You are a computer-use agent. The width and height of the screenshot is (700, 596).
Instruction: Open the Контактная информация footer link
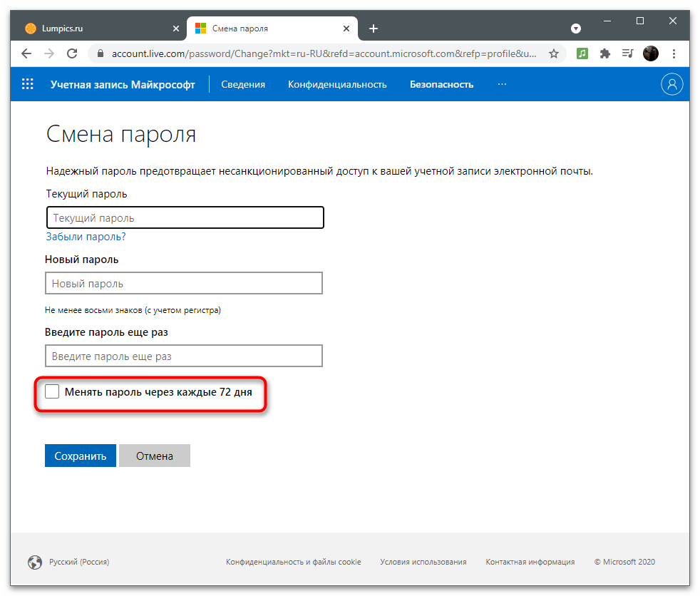coord(530,562)
